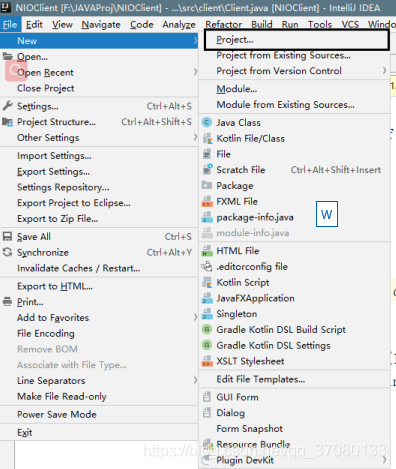Click the GUI Form icon

(x=207, y=397)
